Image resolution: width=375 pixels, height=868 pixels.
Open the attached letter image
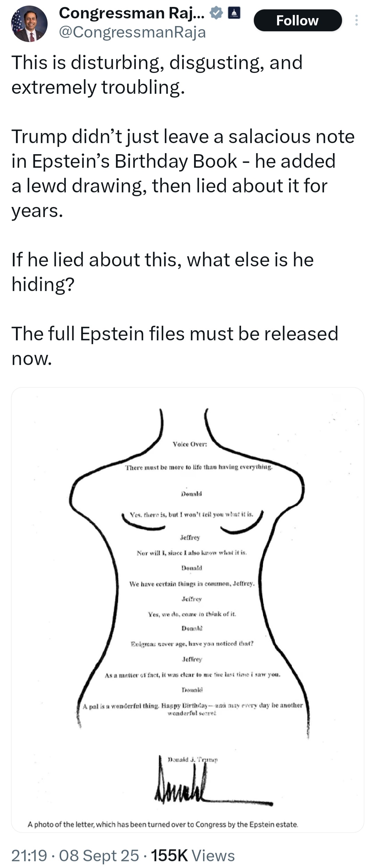pyautogui.click(x=187, y=590)
